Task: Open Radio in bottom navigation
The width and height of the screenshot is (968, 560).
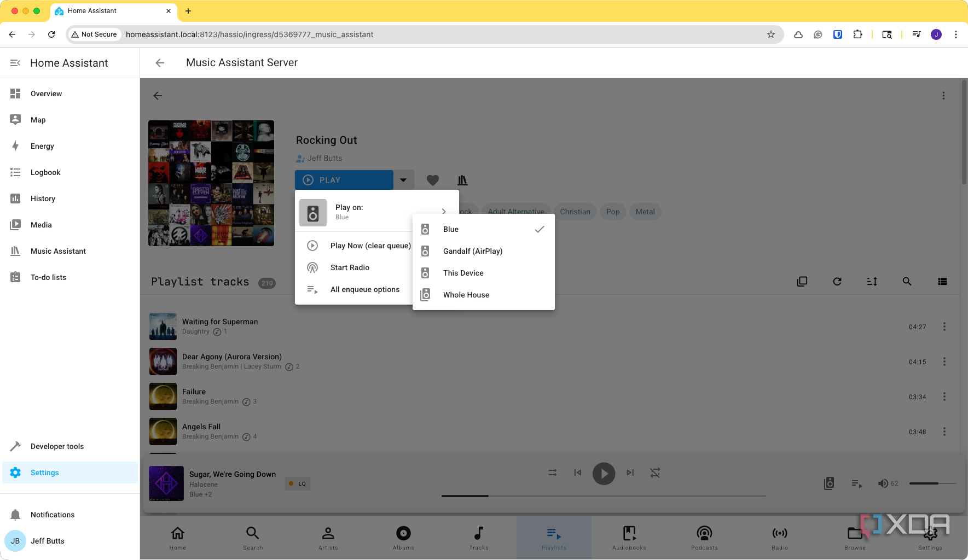Action: [x=780, y=538]
